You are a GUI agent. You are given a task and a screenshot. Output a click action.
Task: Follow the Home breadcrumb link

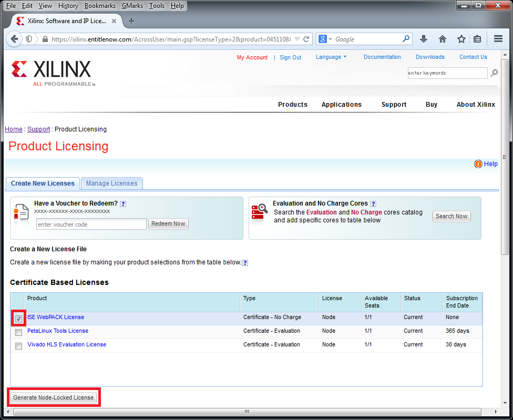coord(14,129)
